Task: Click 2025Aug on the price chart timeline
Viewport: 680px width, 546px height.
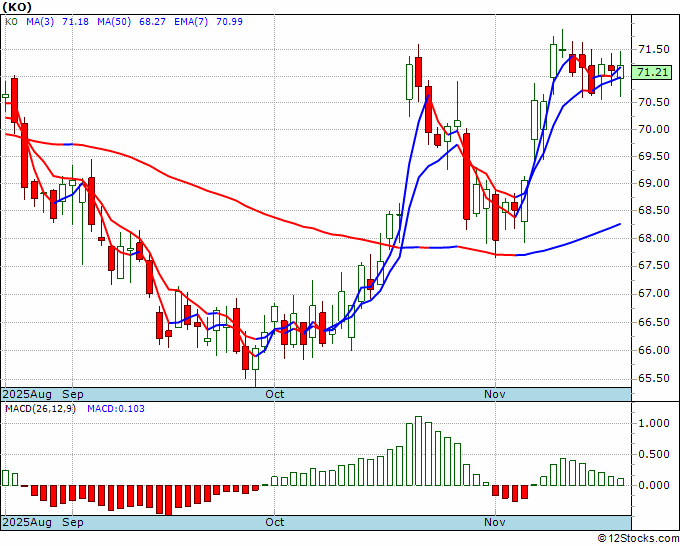Action: coord(27,394)
